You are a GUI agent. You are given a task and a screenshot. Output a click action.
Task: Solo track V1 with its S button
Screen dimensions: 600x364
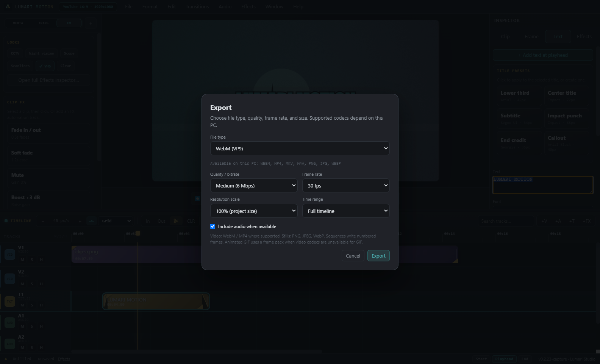pyautogui.click(x=32, y=260)
